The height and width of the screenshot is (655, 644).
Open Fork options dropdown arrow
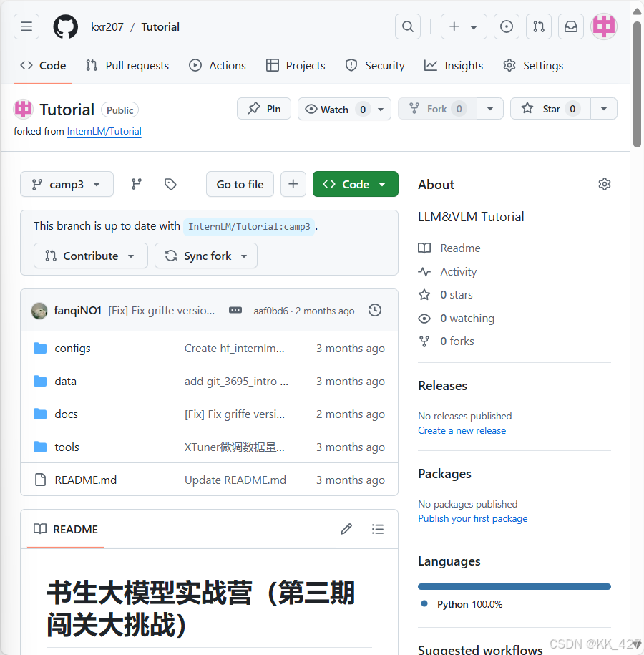(490, 109)
